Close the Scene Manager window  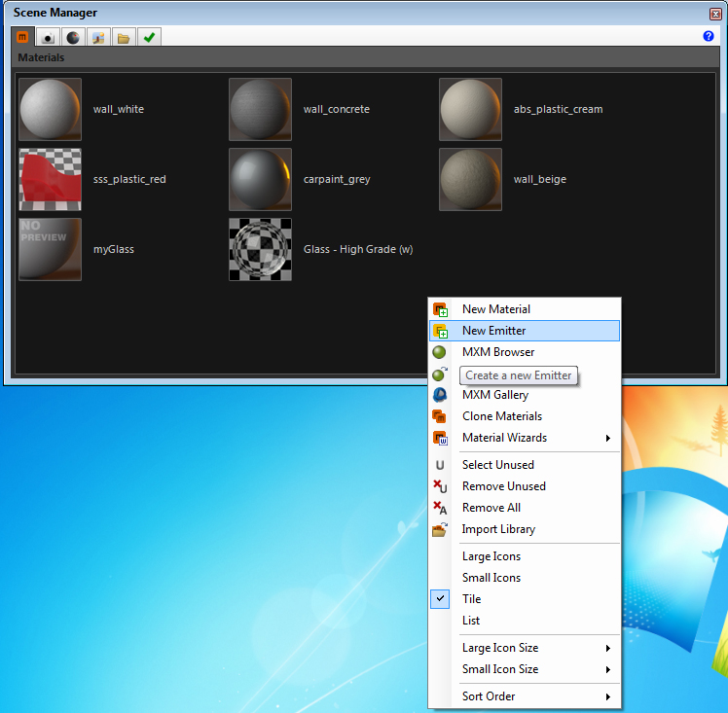715,15
